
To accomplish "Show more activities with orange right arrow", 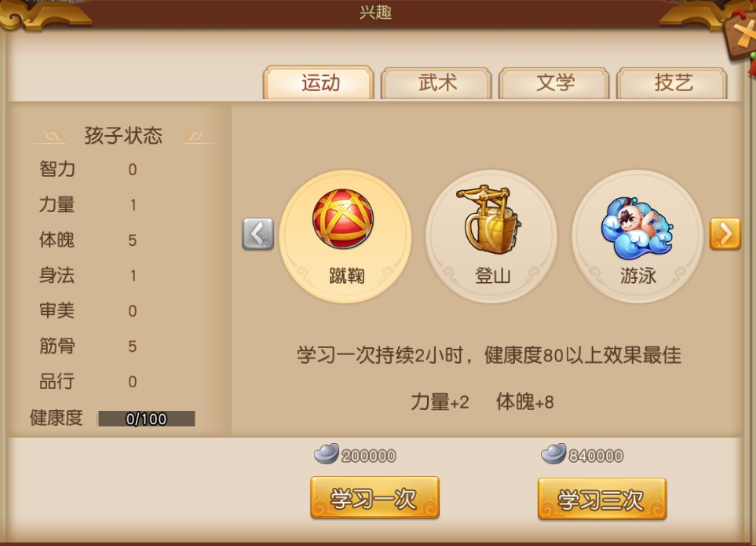I will click(725, 233).
